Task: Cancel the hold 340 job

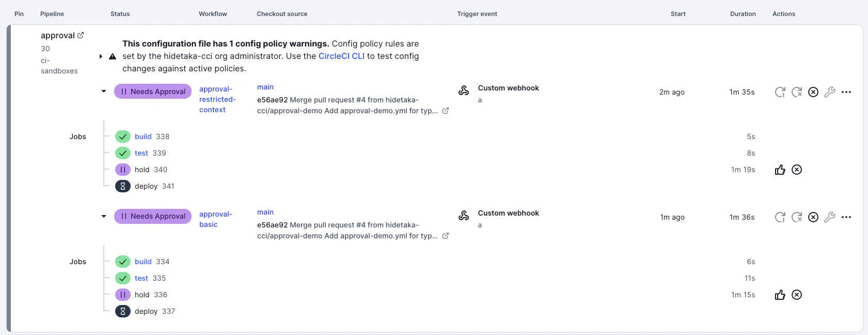Action: click(797, 170)
